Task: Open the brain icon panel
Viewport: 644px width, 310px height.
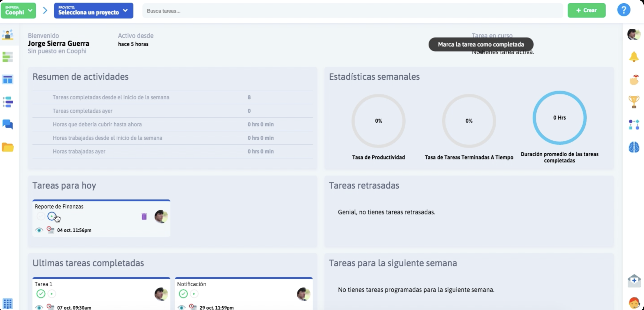Action: 634,147
